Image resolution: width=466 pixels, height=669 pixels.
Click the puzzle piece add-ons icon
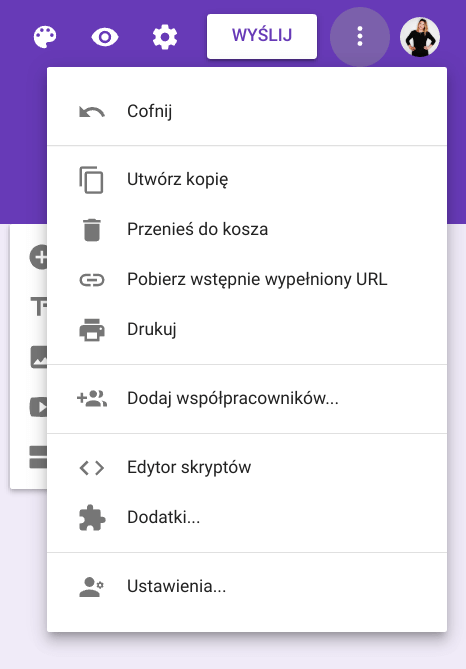[x=92, y=518]
